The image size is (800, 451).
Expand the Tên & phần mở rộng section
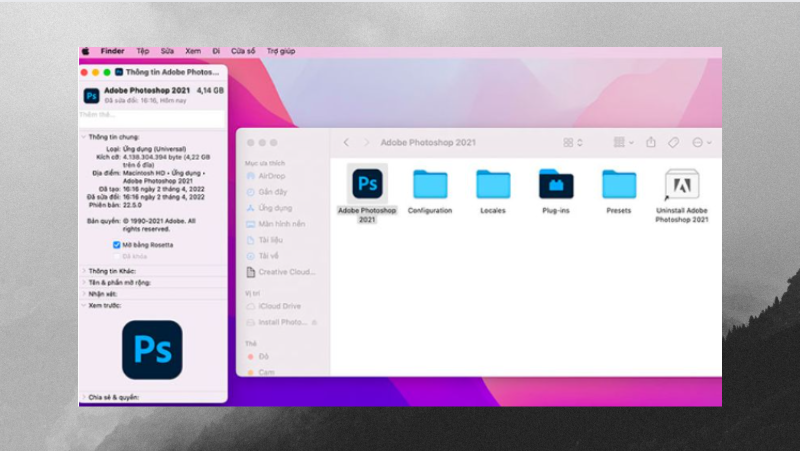point(84,282)
